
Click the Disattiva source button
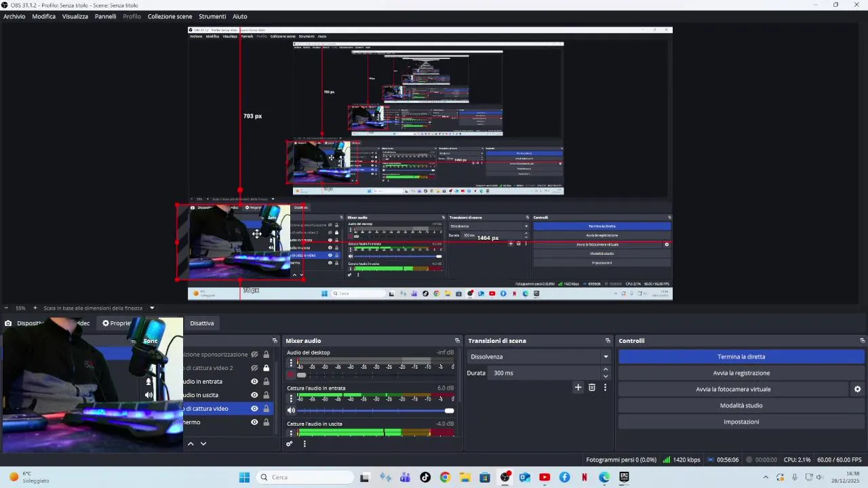point(201,323)
